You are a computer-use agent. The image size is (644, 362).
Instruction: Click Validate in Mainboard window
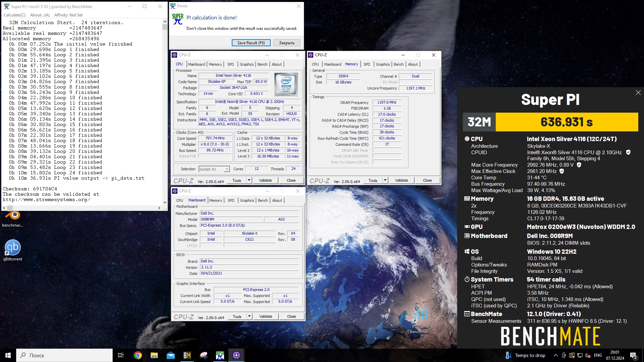click(266, 316)
